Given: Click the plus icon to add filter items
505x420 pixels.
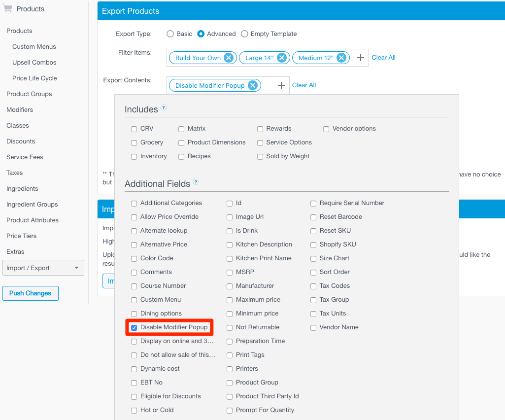Looking at the screenshot, I should coord(360,57).
